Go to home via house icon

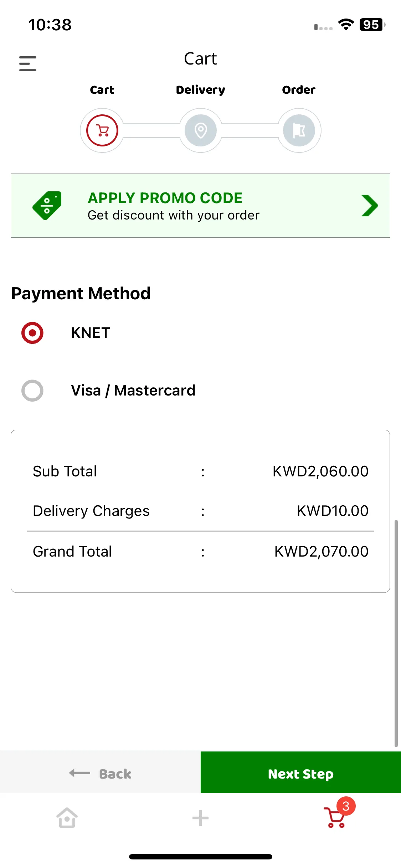tap(67, 817)
